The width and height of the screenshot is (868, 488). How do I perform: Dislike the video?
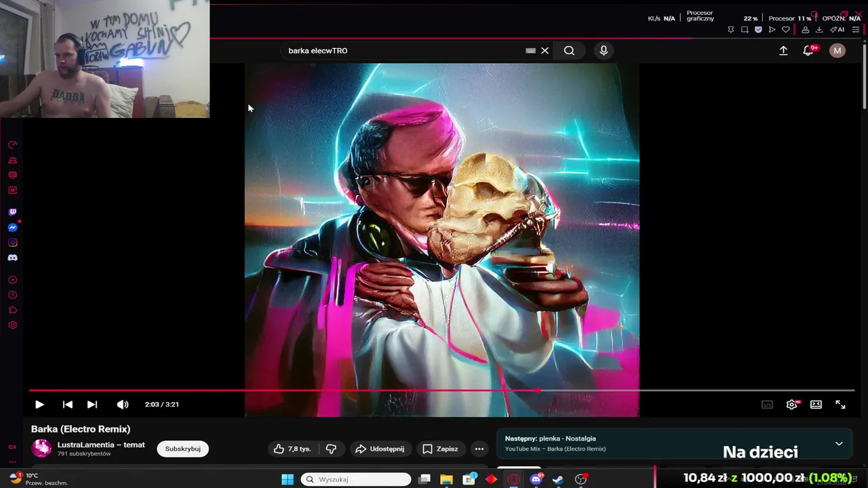331,449
